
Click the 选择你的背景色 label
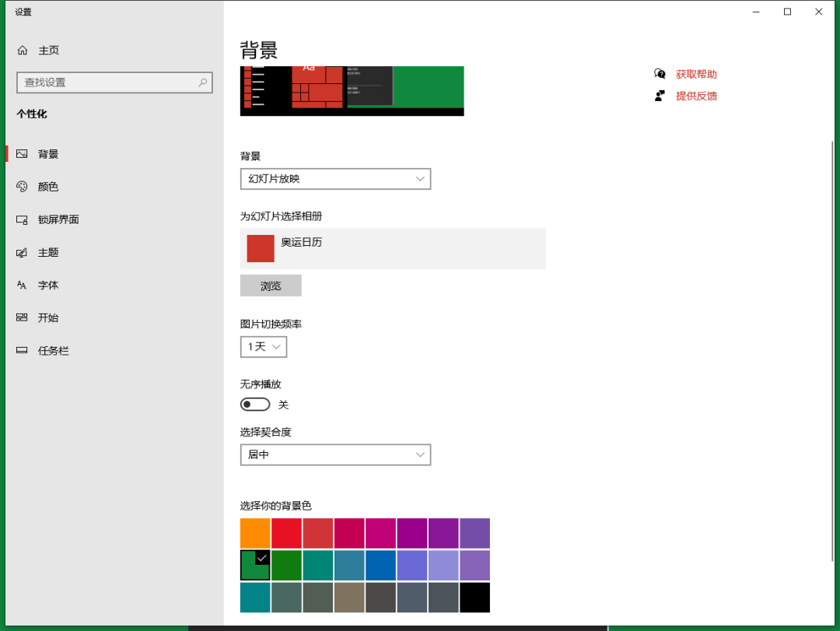click(275, 506)
